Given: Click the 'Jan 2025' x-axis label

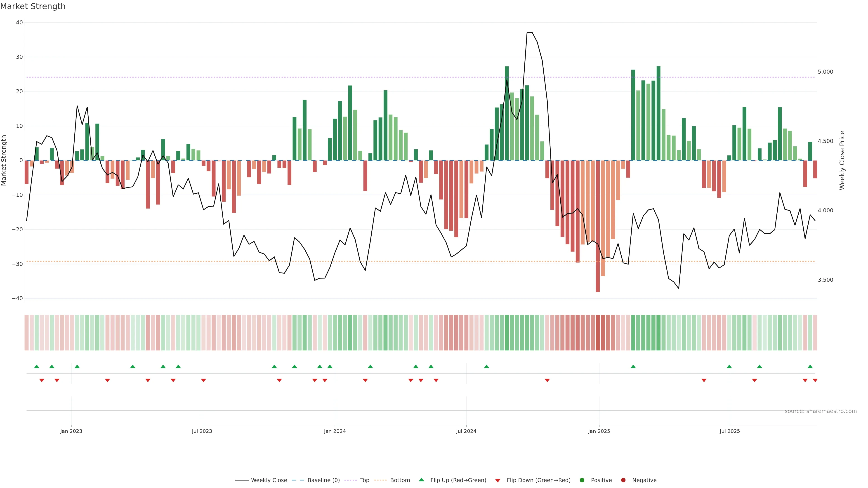Looking at the screenshot, I should (x=599, y=431).
